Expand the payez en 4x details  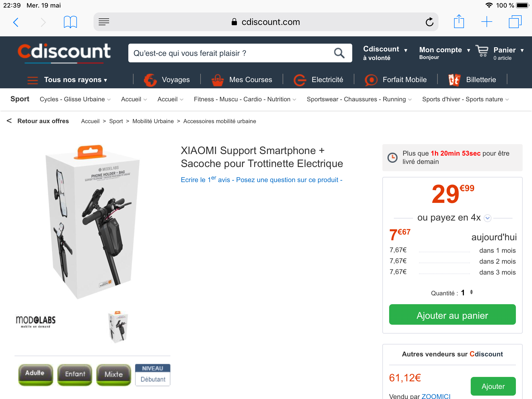(x=488, y=218)
